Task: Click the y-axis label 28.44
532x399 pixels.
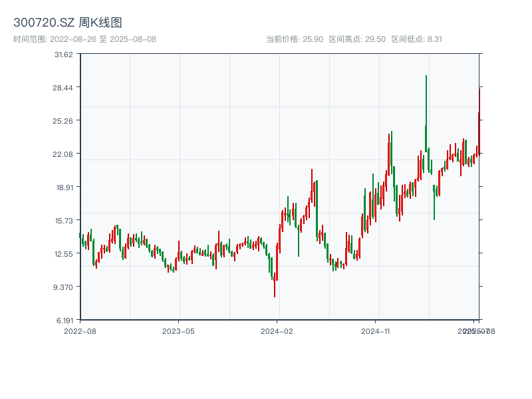Action: [x=63, y=88]
